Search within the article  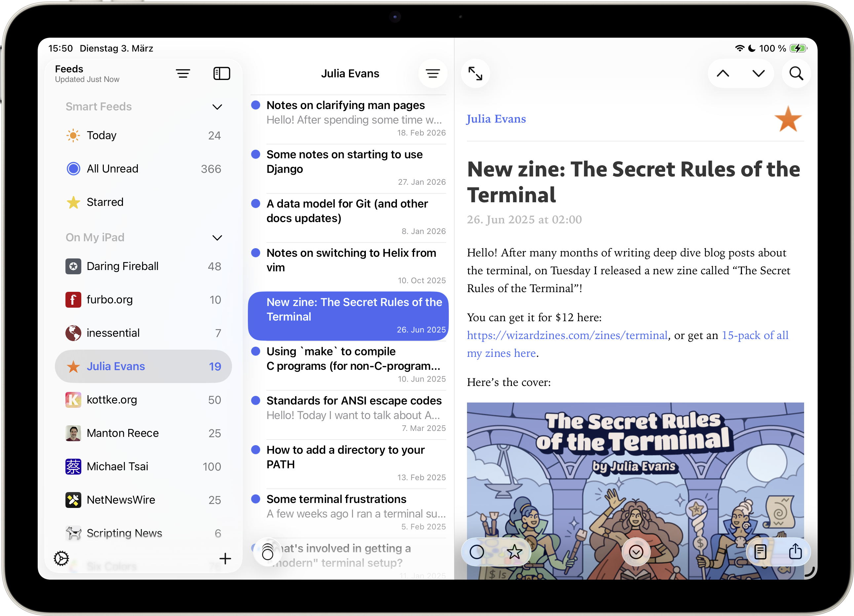point(796,73)
